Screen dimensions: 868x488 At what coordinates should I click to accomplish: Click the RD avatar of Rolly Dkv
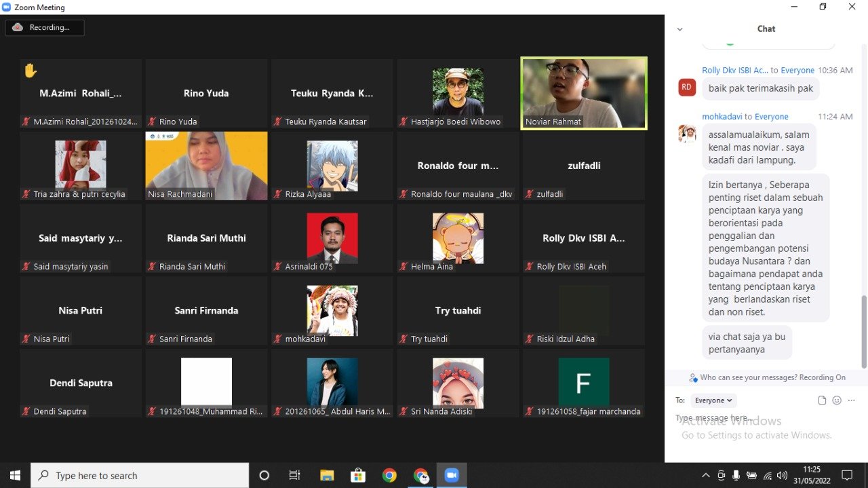click(x=687, y=88)
